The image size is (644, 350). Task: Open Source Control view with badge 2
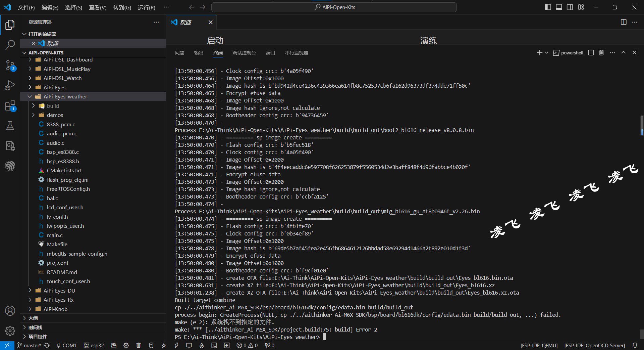coord(10,65)
